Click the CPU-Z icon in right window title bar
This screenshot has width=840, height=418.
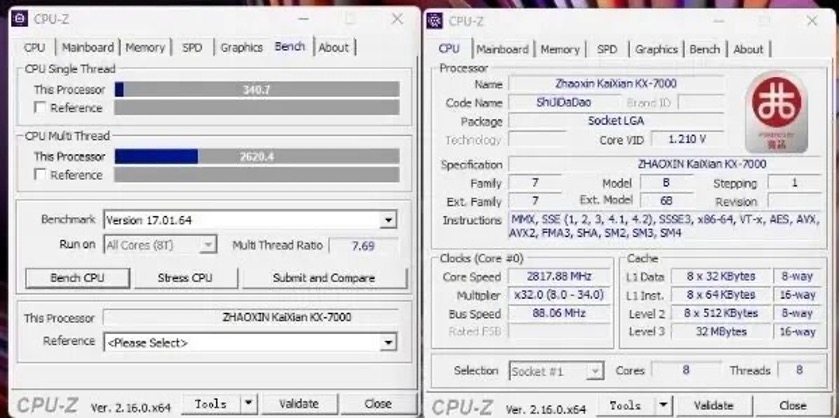[435, 20]
